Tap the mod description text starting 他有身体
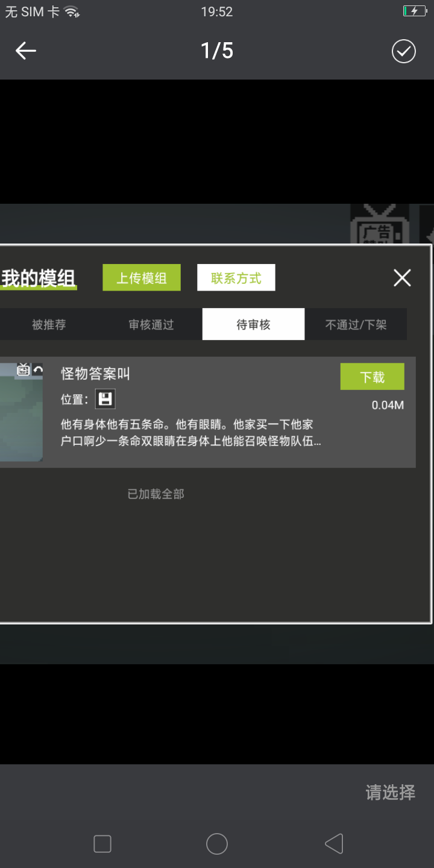Viewport: 434px width, 868px height. (191, 433)
